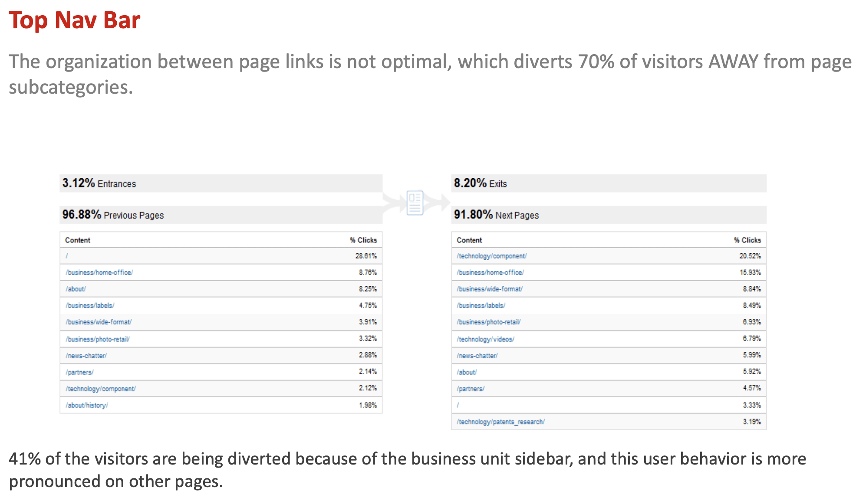Viewport: 856px width, 504px height.
Task: Select /about/ link in the Previous Pages table
Action: click(76, 289)
